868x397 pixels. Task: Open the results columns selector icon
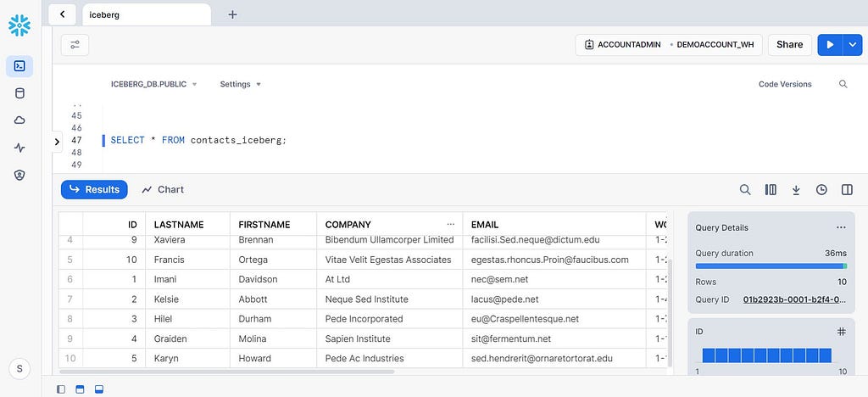[x=771, y=189]
